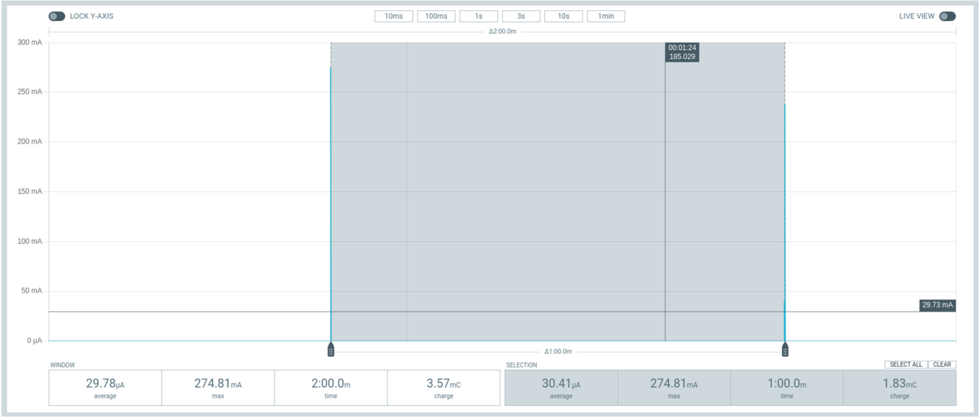980x417 pixels.
Task: Click the window max 274.81 mA value
Action: click(x=218, y=384)
